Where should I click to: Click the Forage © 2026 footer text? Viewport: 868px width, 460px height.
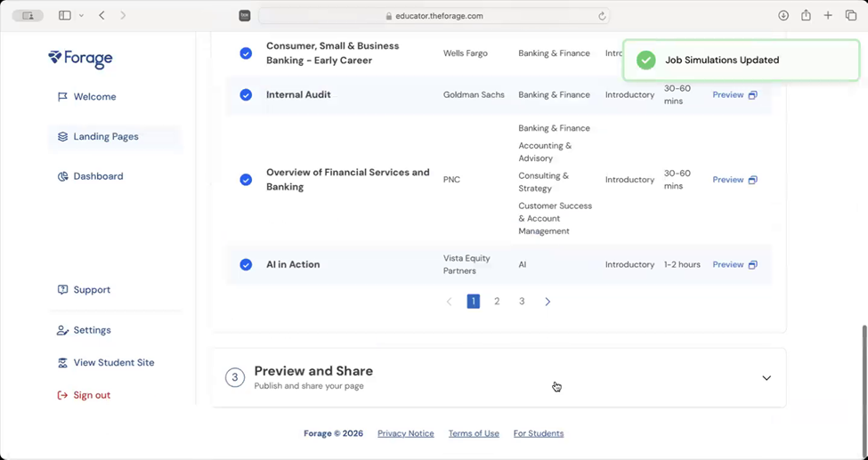(333, 434)
